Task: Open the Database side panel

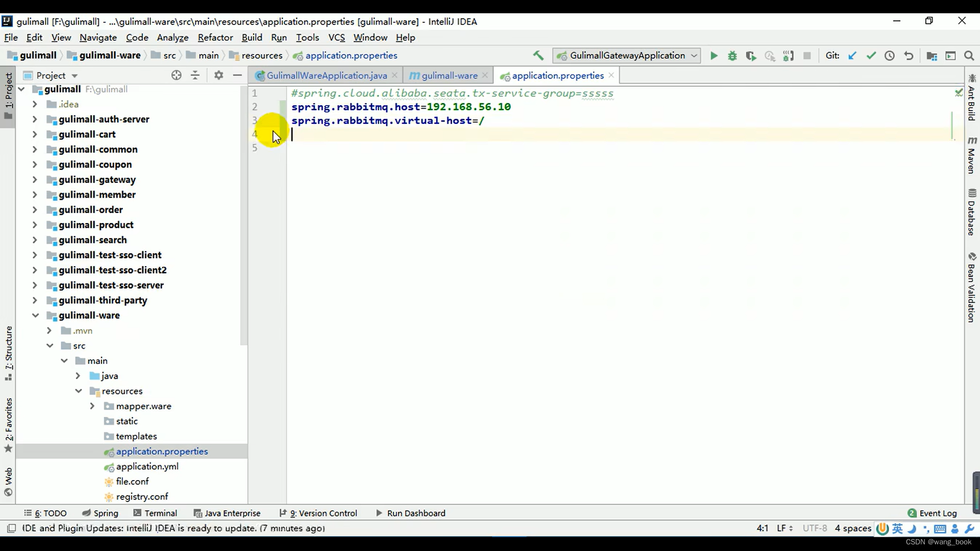Action: click(x=972, y=212)
